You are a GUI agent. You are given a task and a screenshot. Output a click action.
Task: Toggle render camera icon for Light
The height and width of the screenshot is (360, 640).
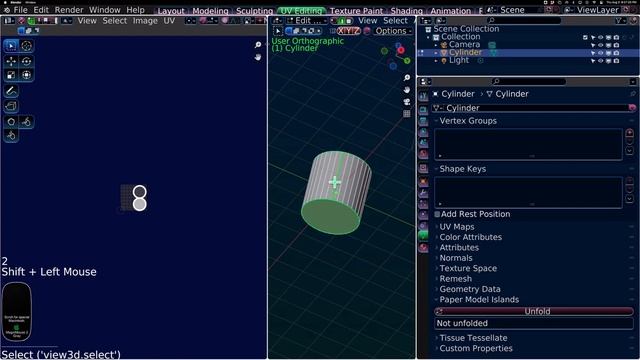(x=616, y=61)
